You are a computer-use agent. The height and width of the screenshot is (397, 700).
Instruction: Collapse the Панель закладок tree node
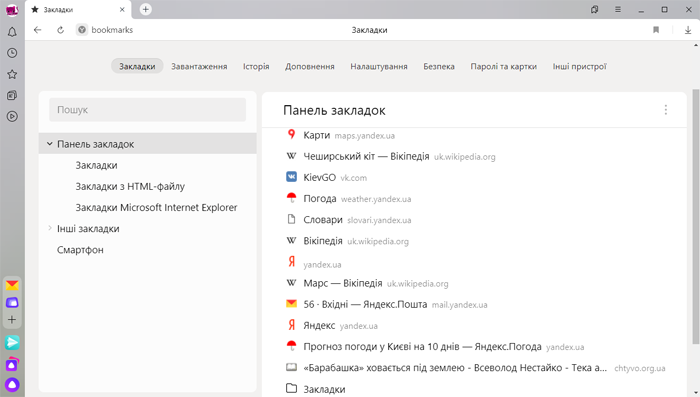pyautogui.click(x=50, y=144)
